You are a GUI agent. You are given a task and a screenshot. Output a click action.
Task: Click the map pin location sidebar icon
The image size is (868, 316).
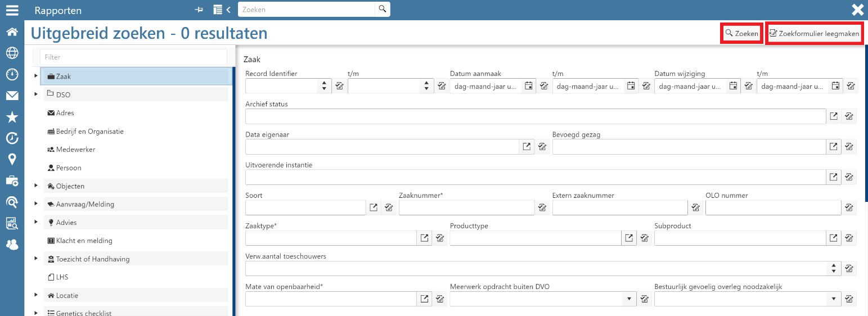point(12,160)
